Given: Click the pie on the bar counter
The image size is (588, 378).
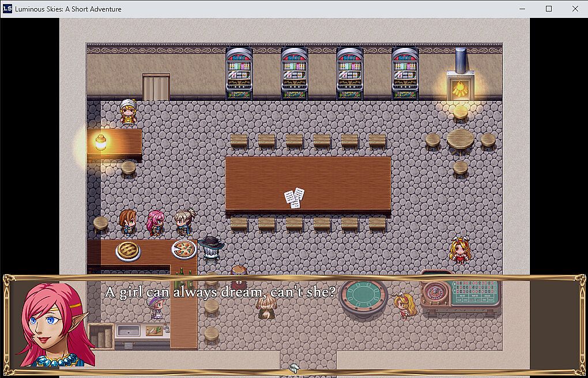Looking at the screenshot, I should 128,250.
